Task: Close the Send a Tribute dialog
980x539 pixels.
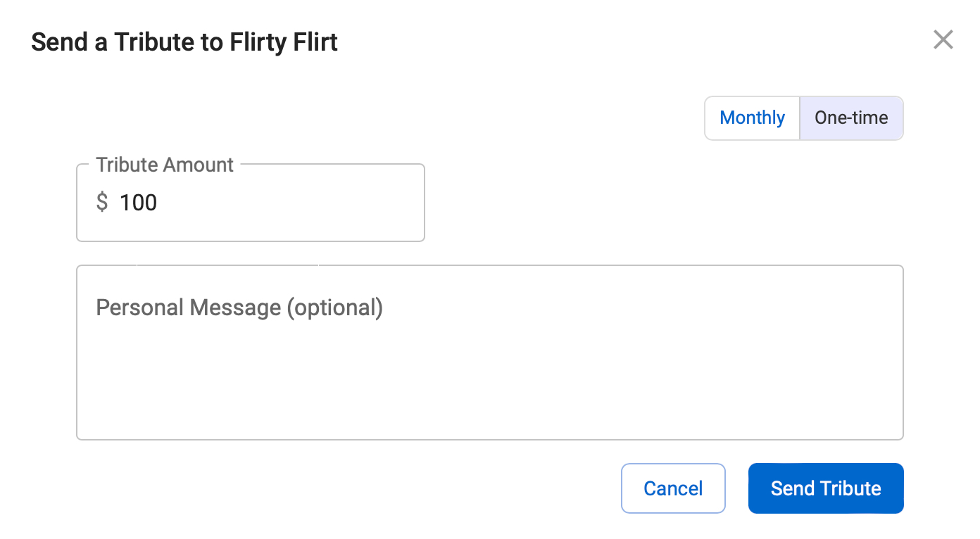Action: click(x=943, y=40)
